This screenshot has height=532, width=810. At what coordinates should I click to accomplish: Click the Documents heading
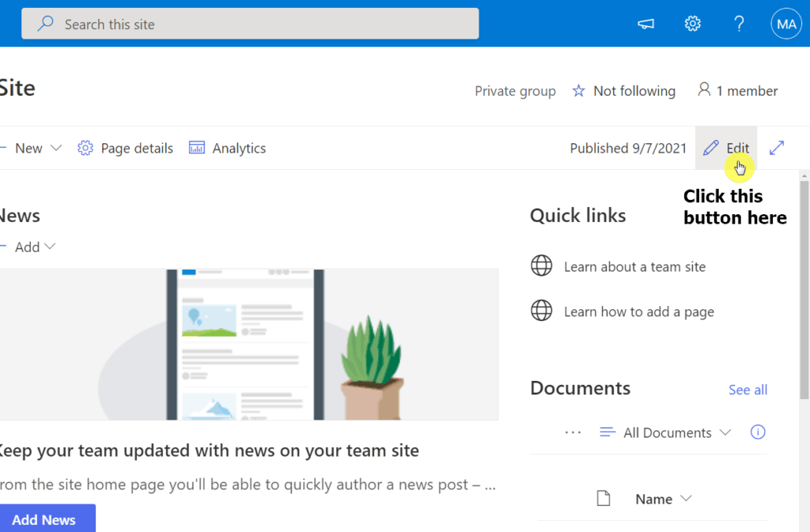pos(580,388)
